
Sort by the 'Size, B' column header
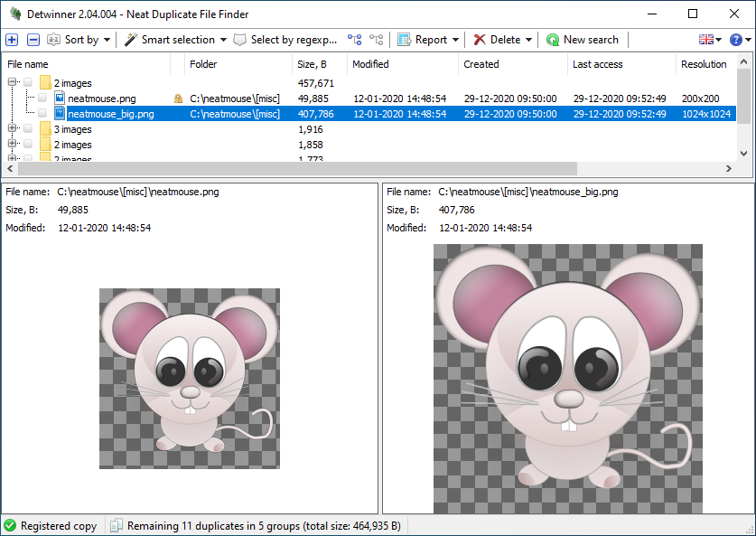[312, 64]
